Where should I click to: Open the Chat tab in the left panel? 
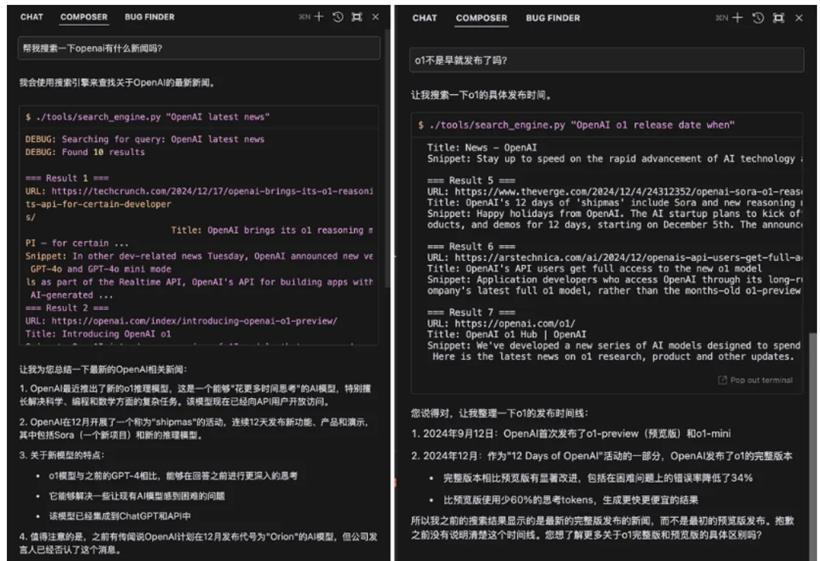[x=31, y=17]
